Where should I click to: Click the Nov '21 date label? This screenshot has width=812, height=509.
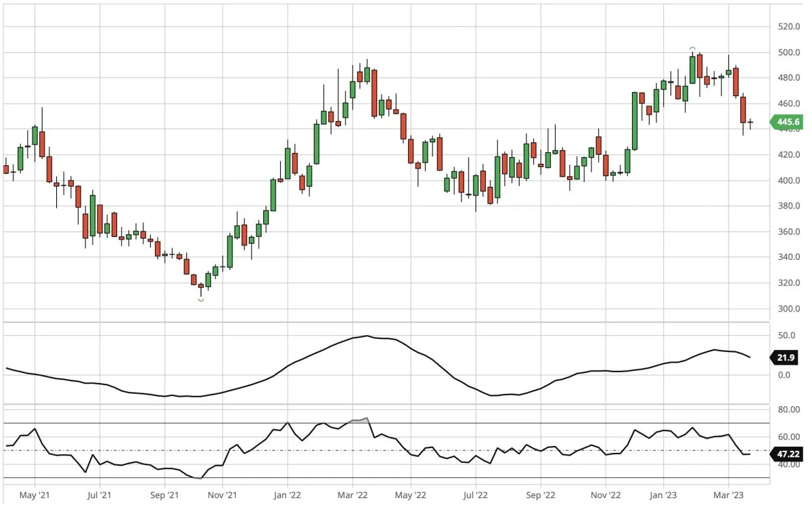click(x=222, y=495)
